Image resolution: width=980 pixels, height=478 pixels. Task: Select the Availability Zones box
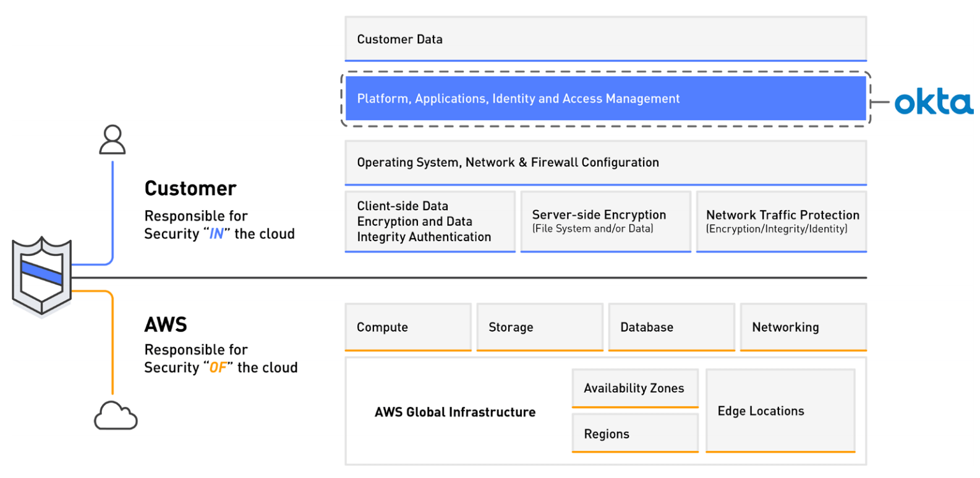pos(635,388)
